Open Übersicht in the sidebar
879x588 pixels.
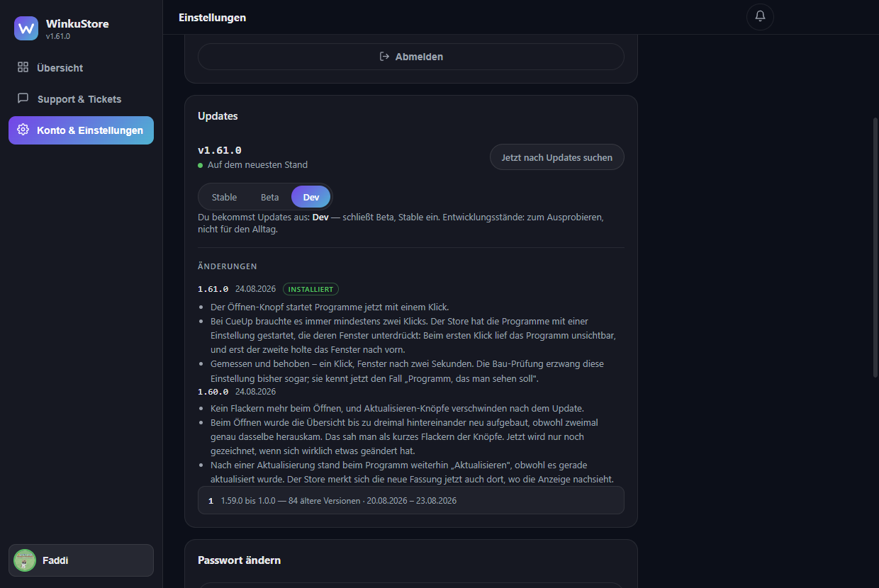[x=81, y=68]
